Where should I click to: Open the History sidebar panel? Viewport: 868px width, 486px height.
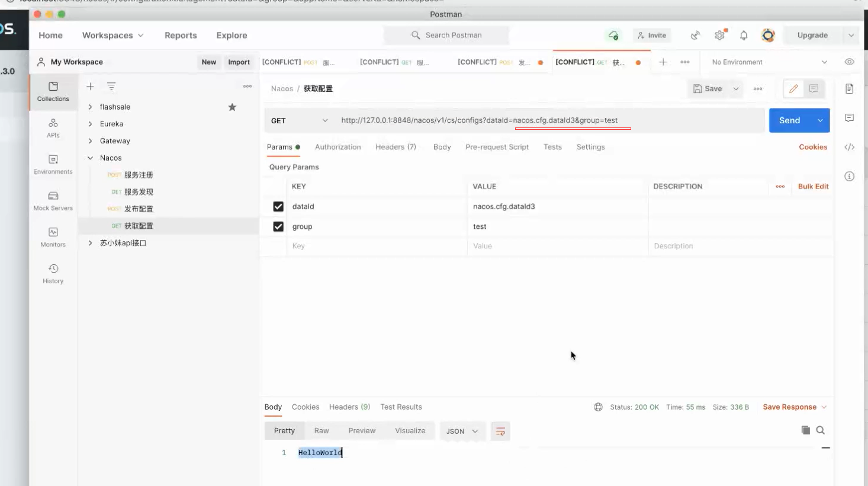click(53, 273)
